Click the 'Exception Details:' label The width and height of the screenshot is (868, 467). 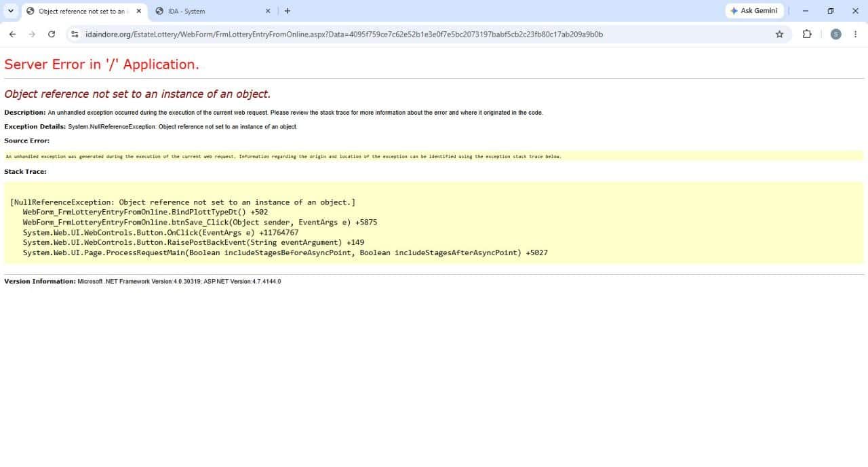35,127
